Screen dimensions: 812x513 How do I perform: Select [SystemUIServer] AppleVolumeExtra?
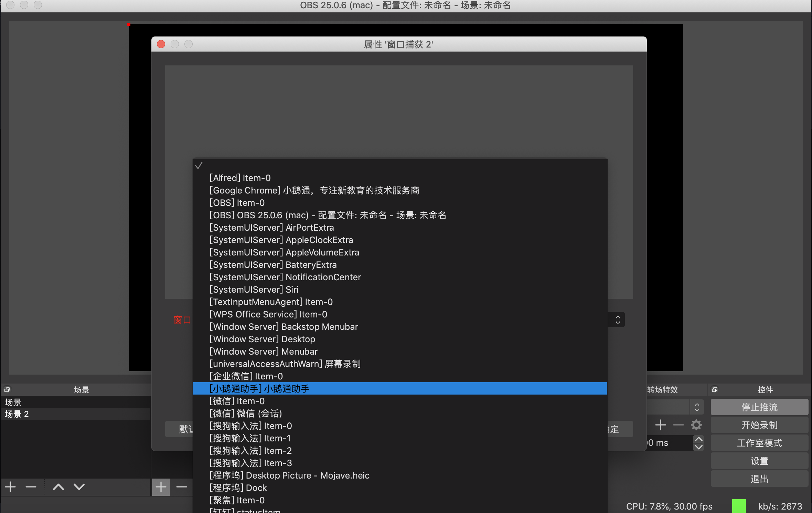tap(400, 252)
